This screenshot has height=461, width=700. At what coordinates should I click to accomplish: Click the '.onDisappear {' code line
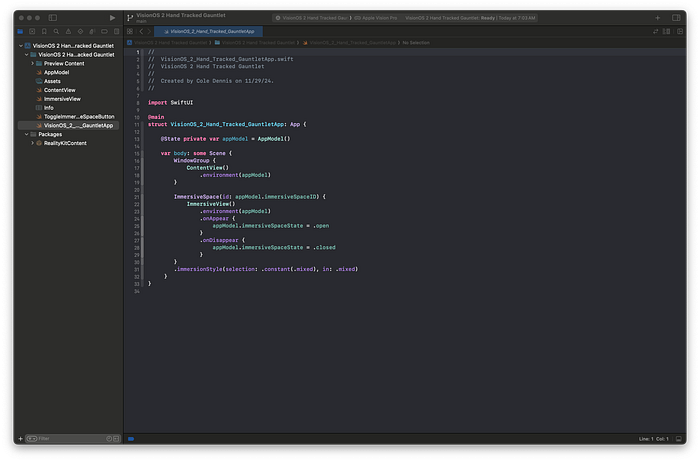[x=222, y=240]
